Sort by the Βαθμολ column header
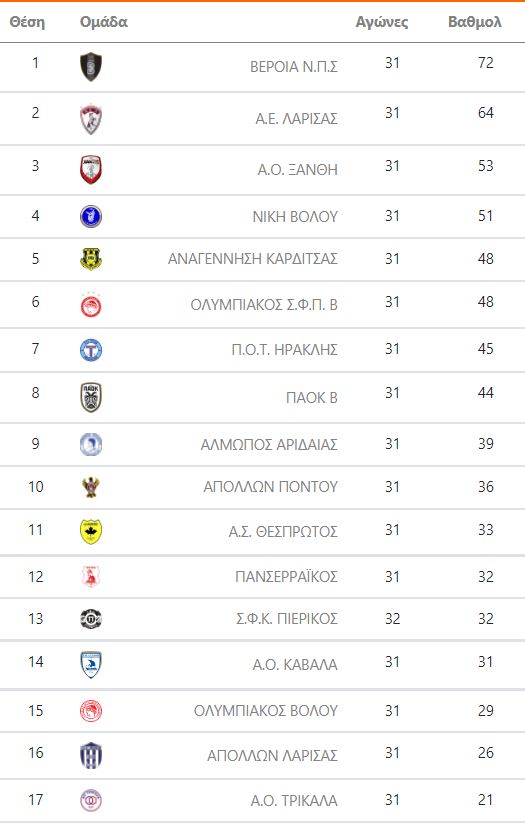Image resolution: width=525 pixels, height=826 pixels. pos(474,22)
